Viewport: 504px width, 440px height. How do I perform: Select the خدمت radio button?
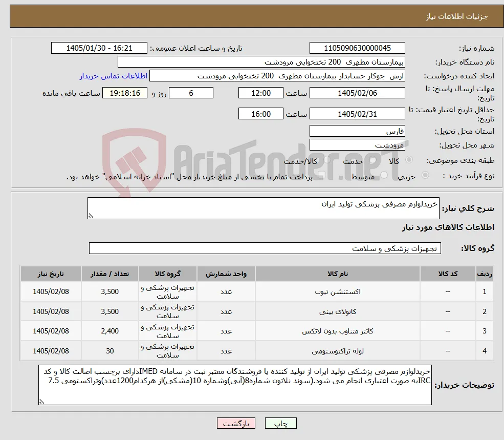pyautogui.click(x=373, y=160)
